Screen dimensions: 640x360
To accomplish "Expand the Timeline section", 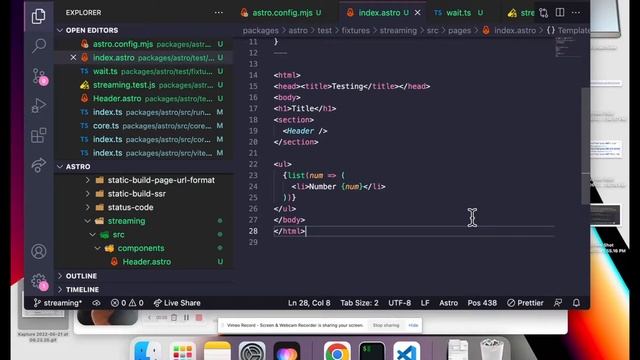I will (x=82, y=289).
